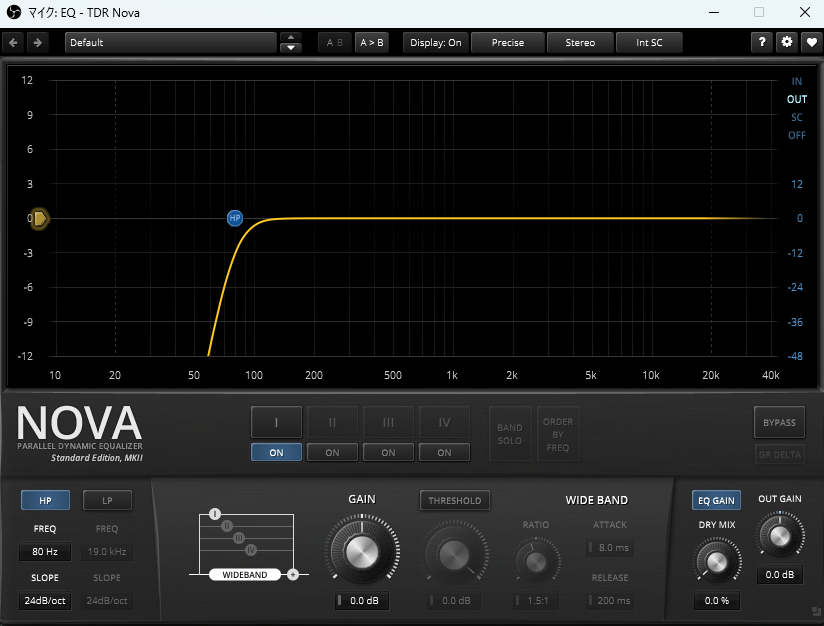Open the Default preset dropdown
The height and width of the screenshot is (626, 824).
(170, 43)
